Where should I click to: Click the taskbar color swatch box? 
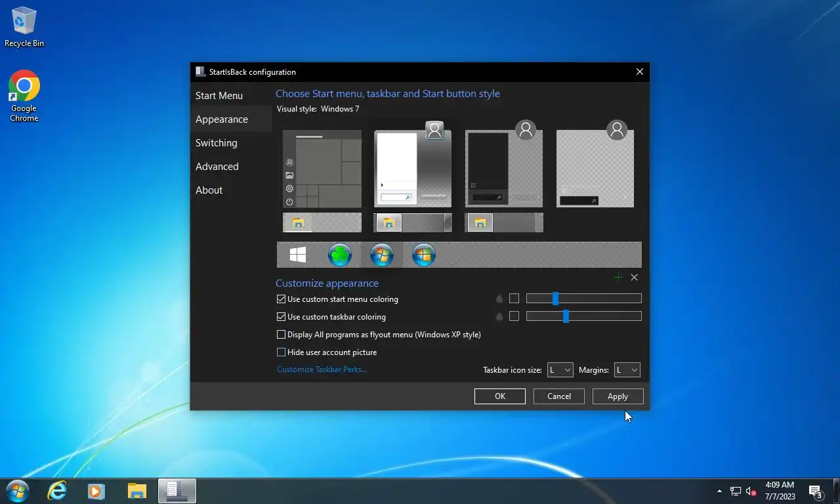tap(514, 316)
